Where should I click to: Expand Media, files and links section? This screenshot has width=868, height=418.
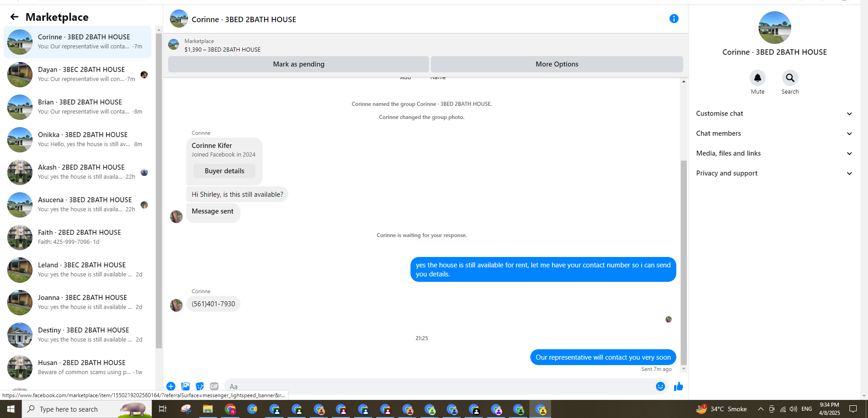pyautogui.click(x=774, y=153)
